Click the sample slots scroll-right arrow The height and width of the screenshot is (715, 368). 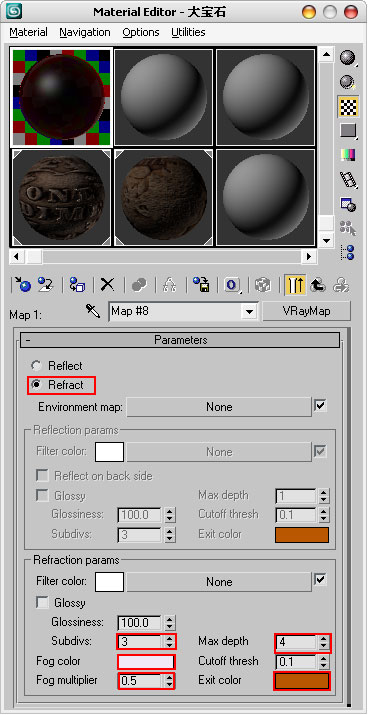tap(309, 256)
